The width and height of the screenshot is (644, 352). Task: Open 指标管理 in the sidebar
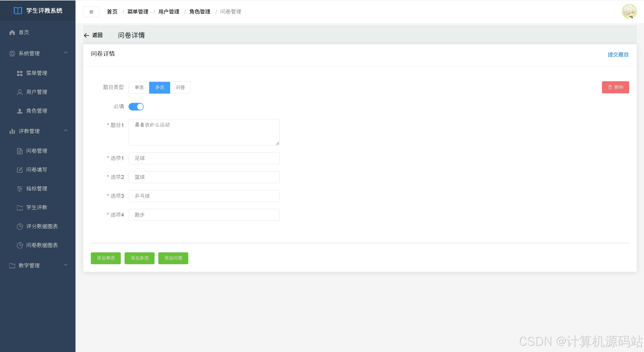point(38,189)
